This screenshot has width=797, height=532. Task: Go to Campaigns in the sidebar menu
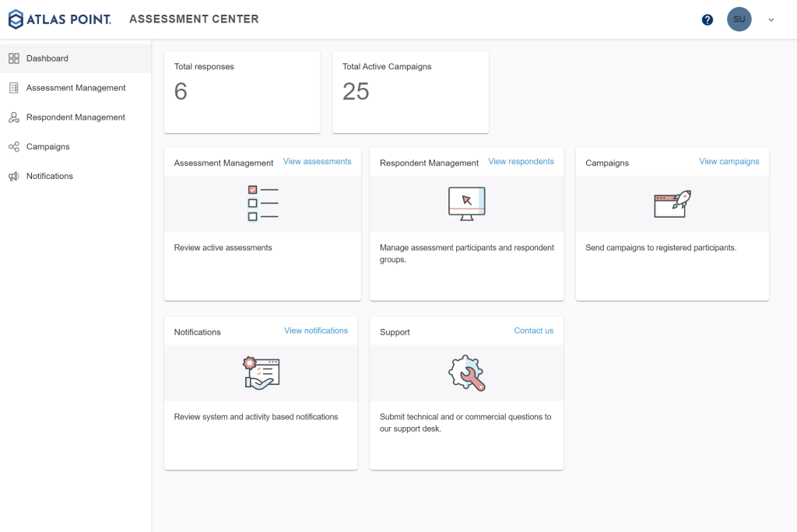(48, 147)
